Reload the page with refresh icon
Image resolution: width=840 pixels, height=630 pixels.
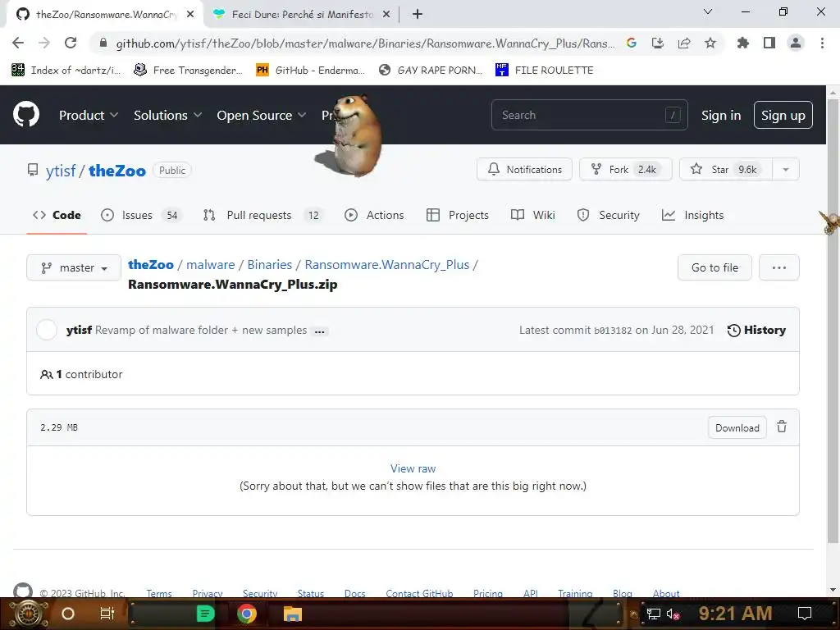[71, 43]
